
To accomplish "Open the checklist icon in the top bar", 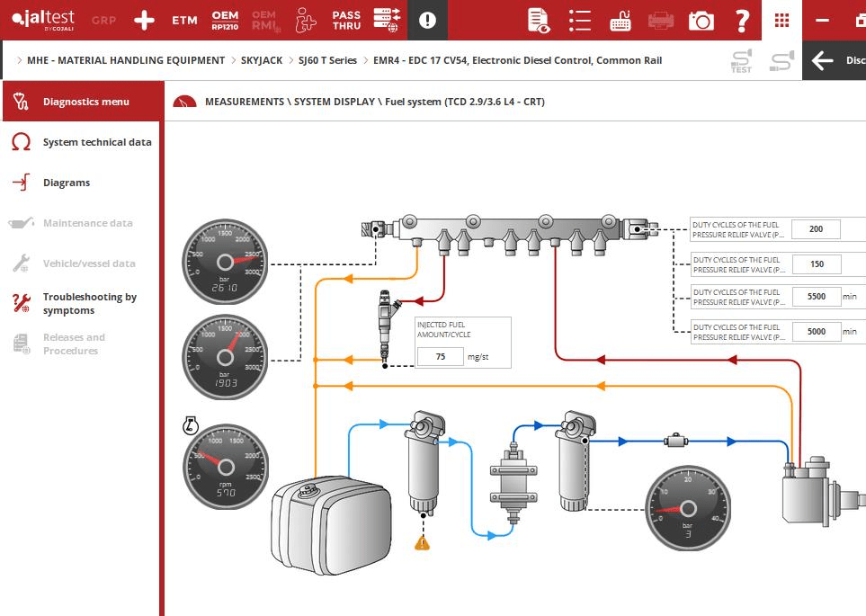I will [580, 20].
